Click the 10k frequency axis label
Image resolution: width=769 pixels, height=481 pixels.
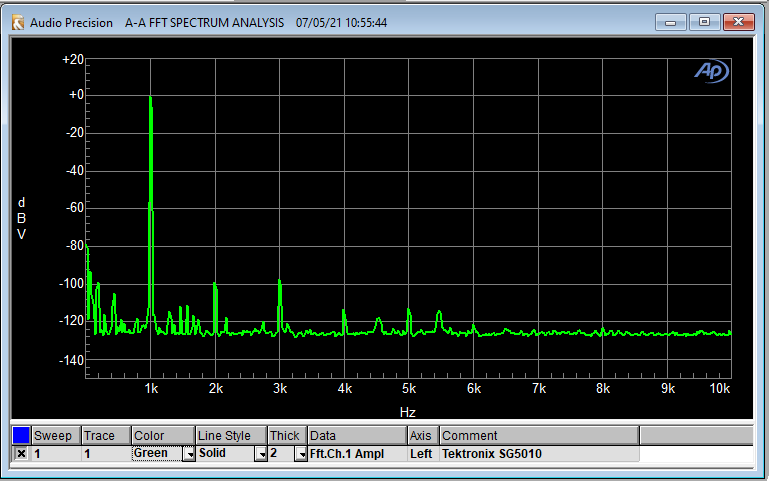pos(719,388)
